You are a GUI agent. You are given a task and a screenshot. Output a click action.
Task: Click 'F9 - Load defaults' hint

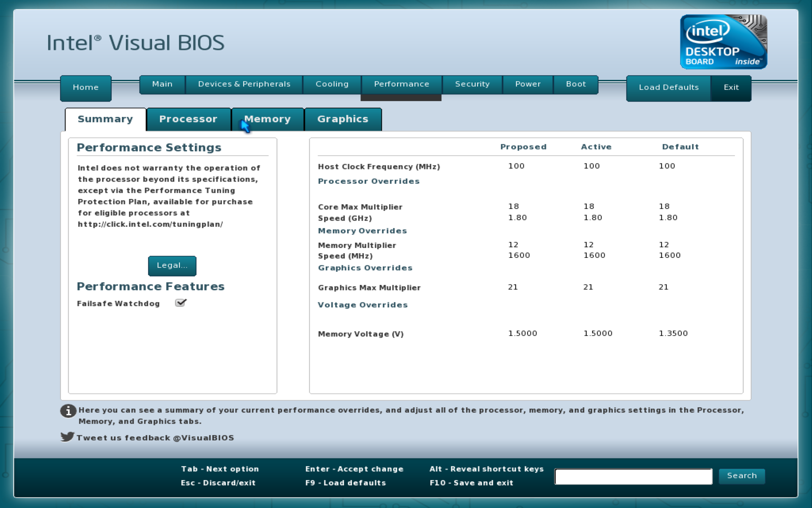(346, 483)
